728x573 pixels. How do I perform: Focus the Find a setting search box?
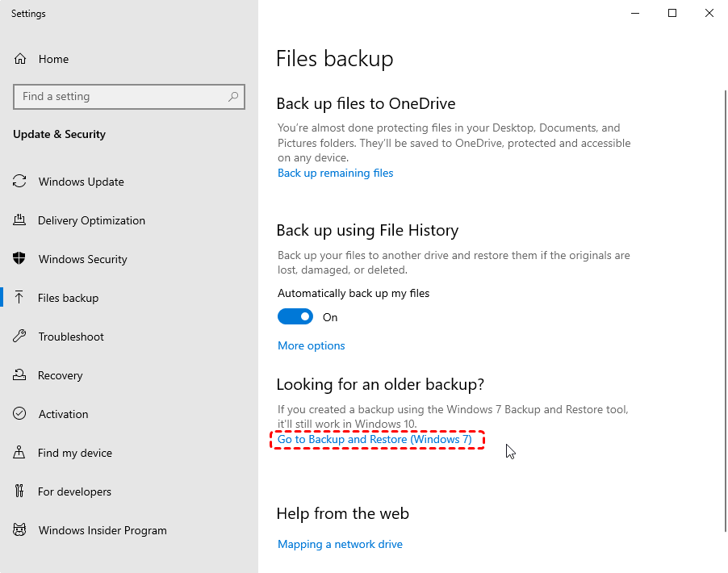(x=129, y=97)
